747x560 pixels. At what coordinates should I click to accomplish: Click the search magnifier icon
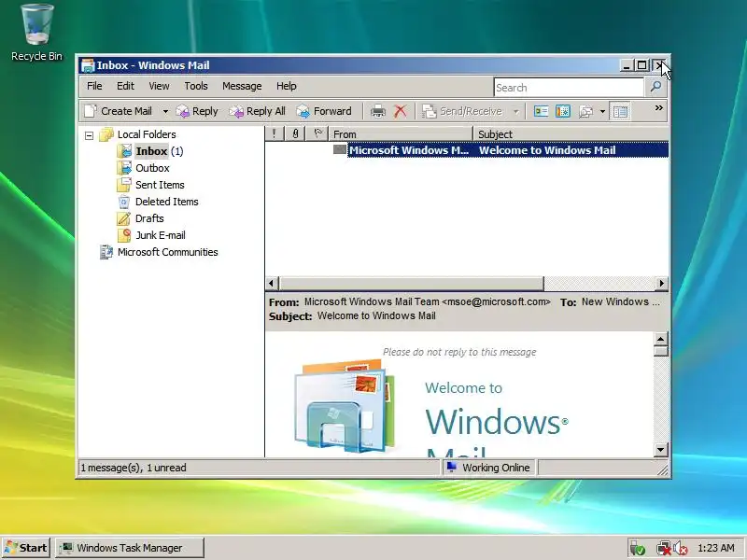(x=656, y=87)
